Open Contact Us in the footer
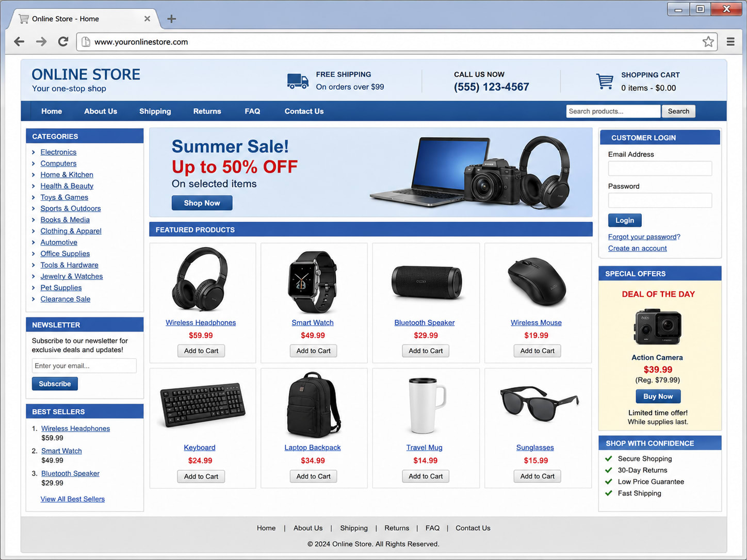The image size is (747, 560). [473, 528]
